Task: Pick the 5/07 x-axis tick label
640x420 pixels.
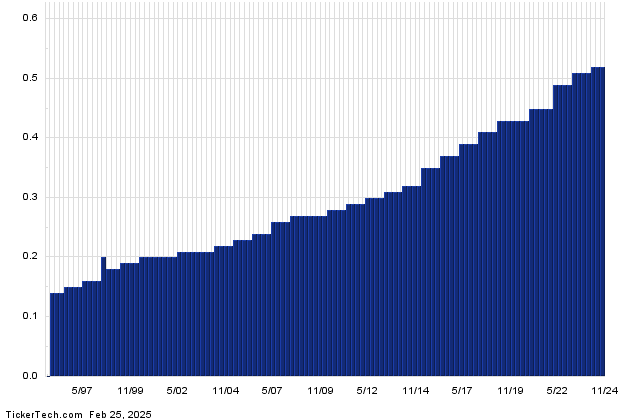Action: coord(272,391)
